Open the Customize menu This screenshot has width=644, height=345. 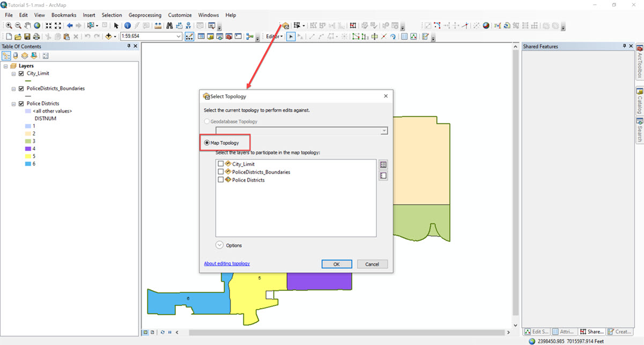coord(180,15)
